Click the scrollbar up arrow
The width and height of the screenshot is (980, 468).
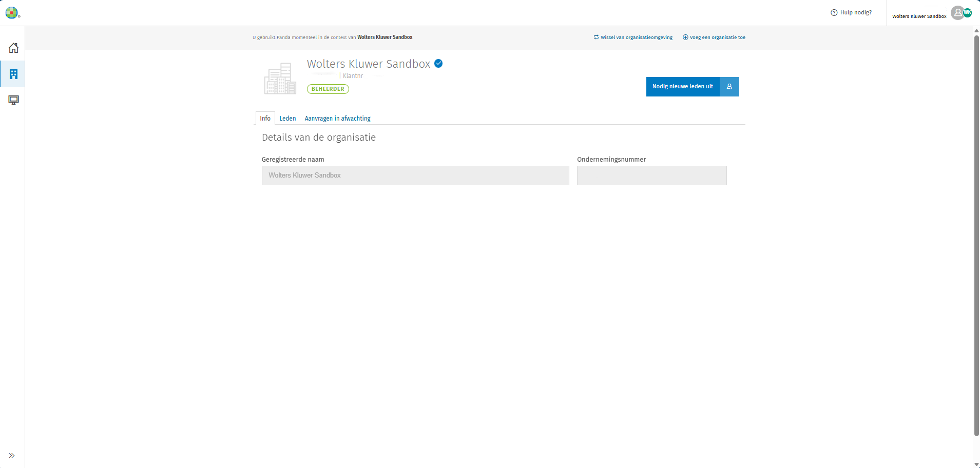click(976, 31)
